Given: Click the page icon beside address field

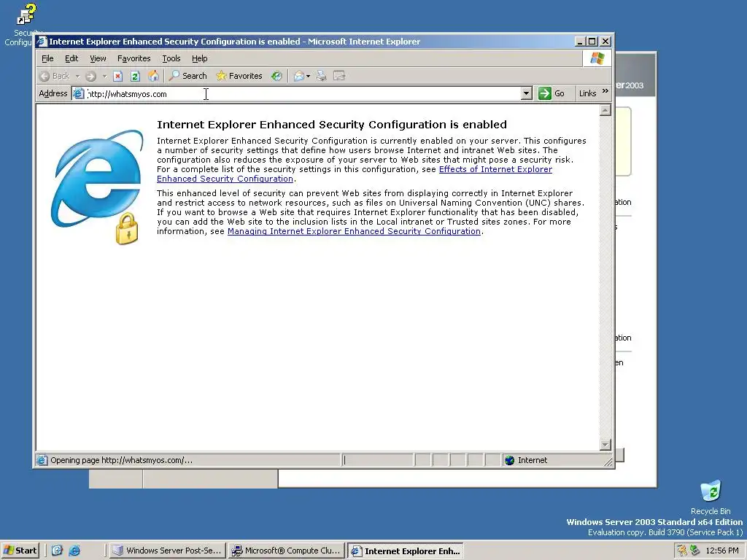Looking at the screenshot, I should [79, 94].
